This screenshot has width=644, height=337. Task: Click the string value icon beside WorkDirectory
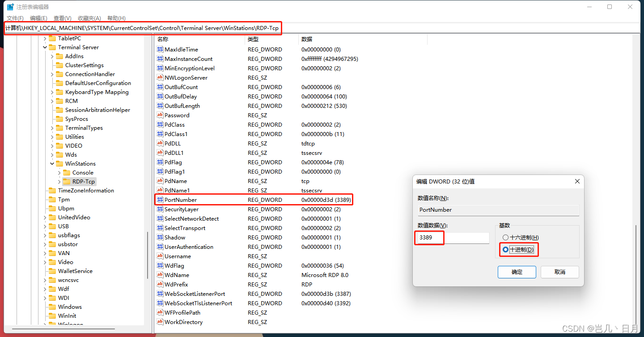[160, 322]
